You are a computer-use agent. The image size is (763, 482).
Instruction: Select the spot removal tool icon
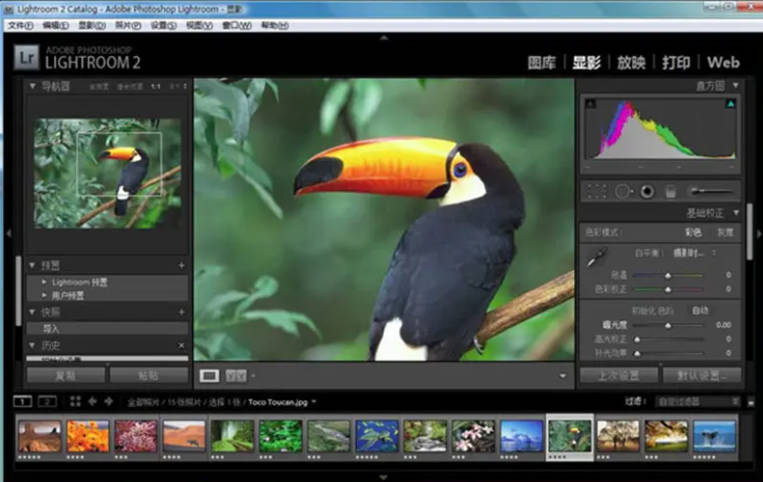pyautogui.click(x=622, y=190)
